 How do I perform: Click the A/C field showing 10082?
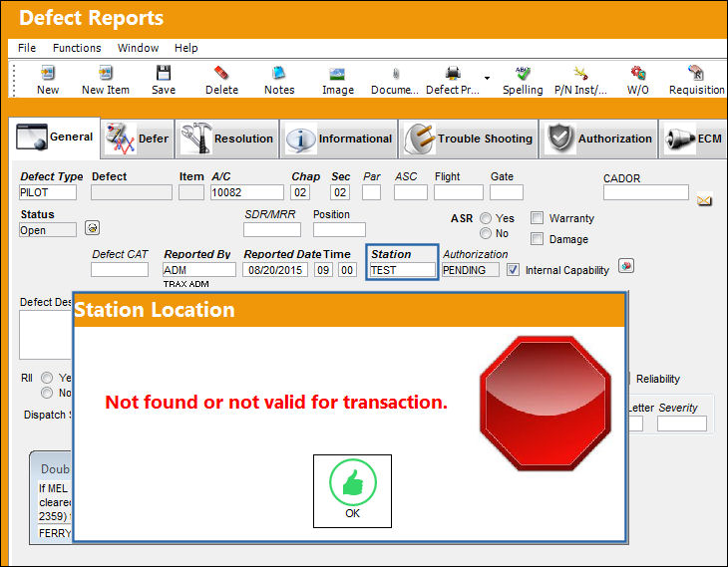(247, 192)
